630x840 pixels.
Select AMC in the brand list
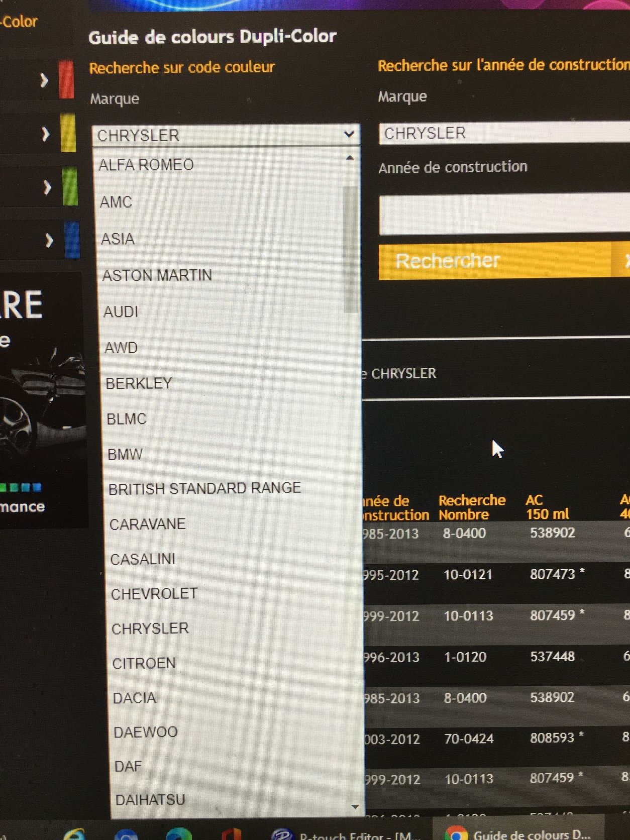(x=116, y=202)
